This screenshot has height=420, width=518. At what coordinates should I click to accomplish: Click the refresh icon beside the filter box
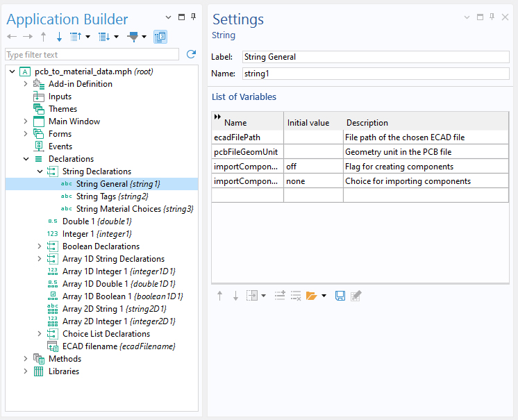click(x=191, y=54)
